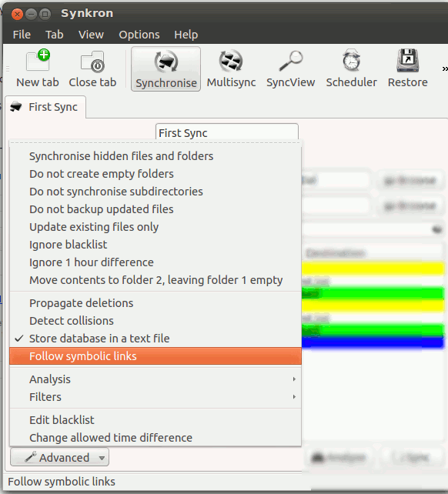Open the Help menu
This screenshot has width=448, height=494.
pos(186,35)
